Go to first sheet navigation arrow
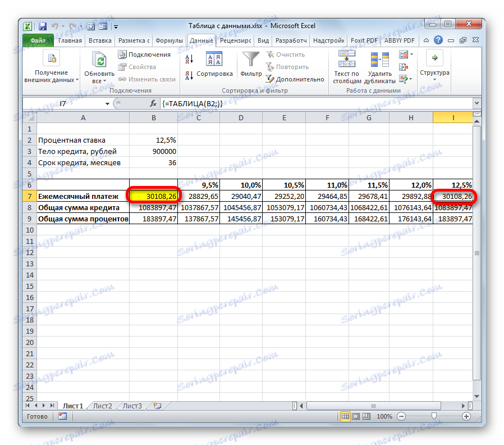The image size is (504, 445). (x=28, y=406)
